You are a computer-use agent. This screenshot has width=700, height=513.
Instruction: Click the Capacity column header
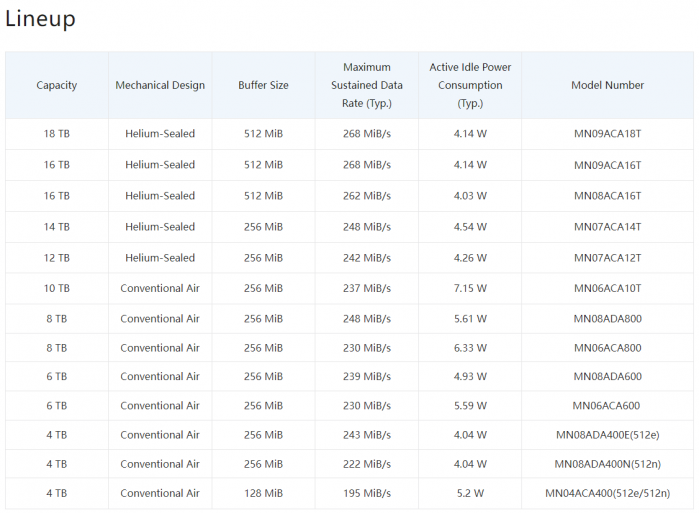point(57,85)
